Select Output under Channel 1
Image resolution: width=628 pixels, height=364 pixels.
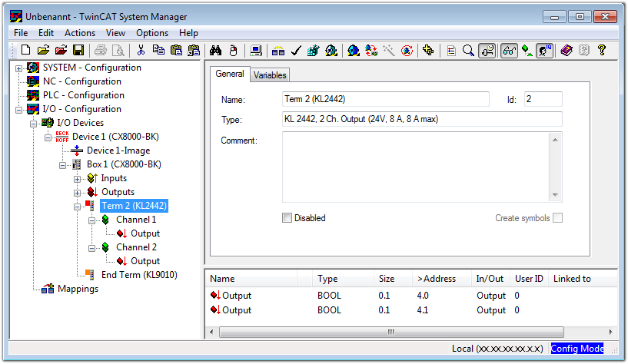(x=145, y=233)
